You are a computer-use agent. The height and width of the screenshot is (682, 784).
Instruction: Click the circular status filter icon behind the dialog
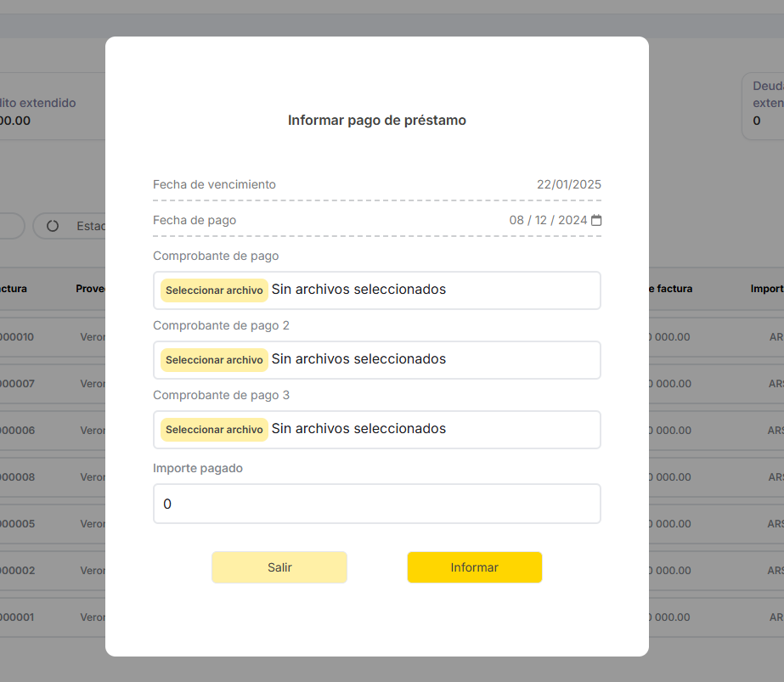(53, 226)
